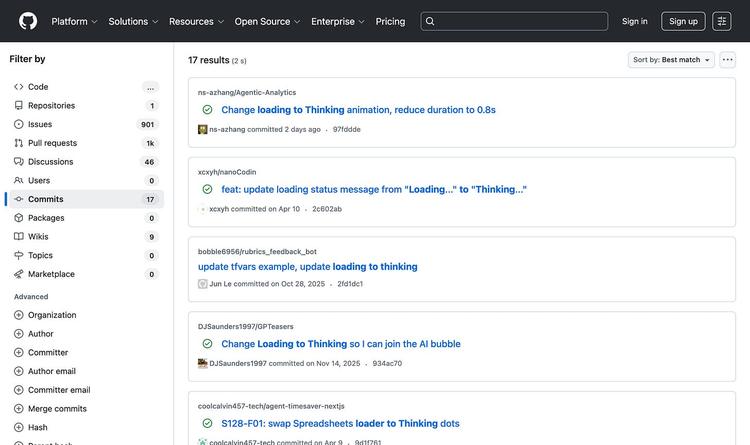Click the Sign up button
The height and width of the screenshot is (445, 750).
click(683, 21)
